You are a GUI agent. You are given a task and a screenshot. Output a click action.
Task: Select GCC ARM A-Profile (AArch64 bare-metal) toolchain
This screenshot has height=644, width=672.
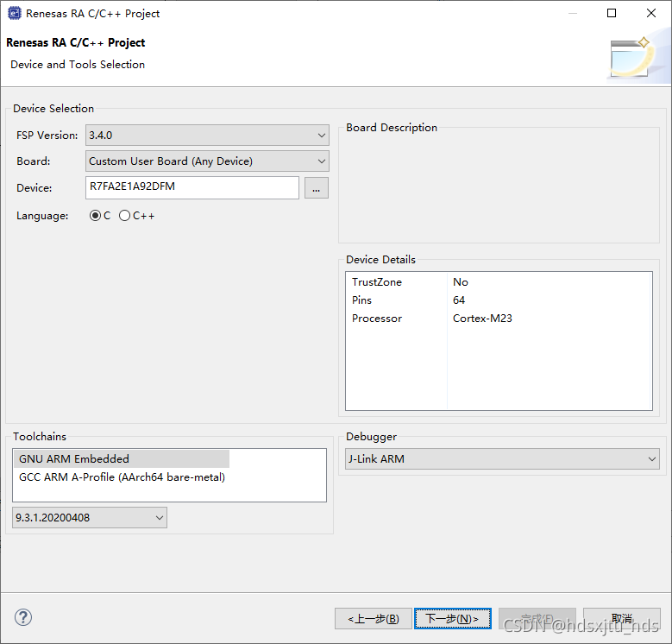[122, 477]
